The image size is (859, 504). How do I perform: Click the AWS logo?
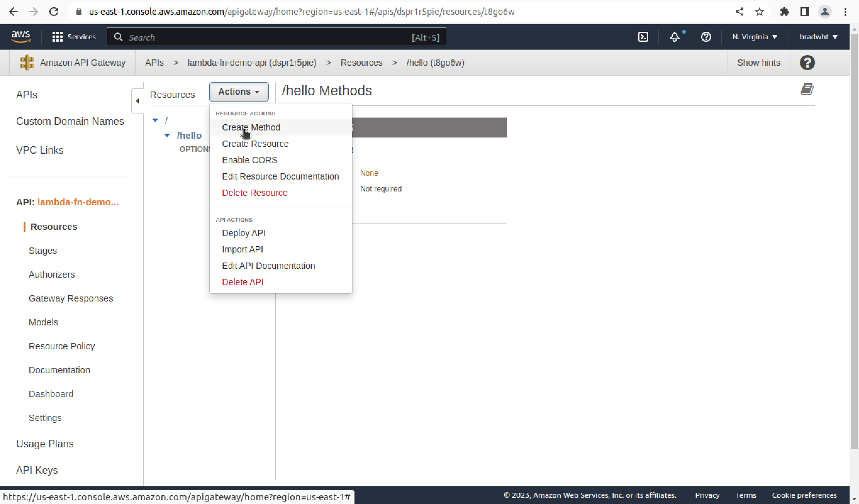tap(21, 36)
